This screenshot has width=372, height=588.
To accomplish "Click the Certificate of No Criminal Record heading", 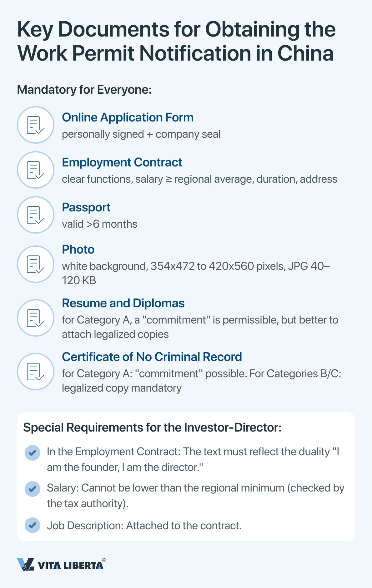I will pos(152,357).
